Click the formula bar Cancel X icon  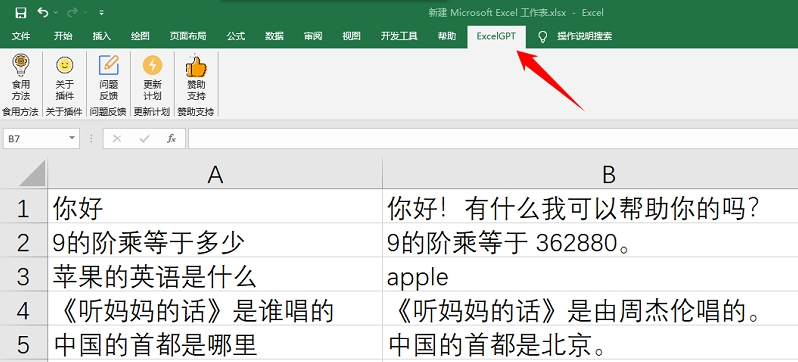[x=117, y=138]
